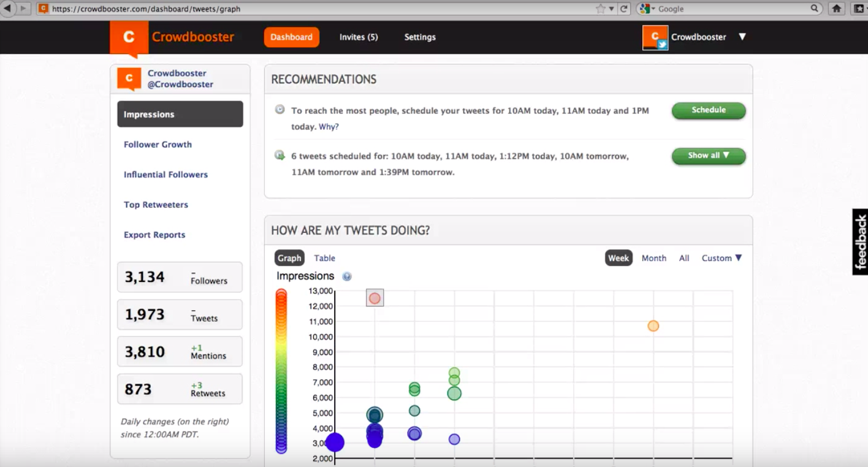Click the sidebar Crowdbooster profile avatar
This screenshot has width=868, height=467.
(129, 79)
